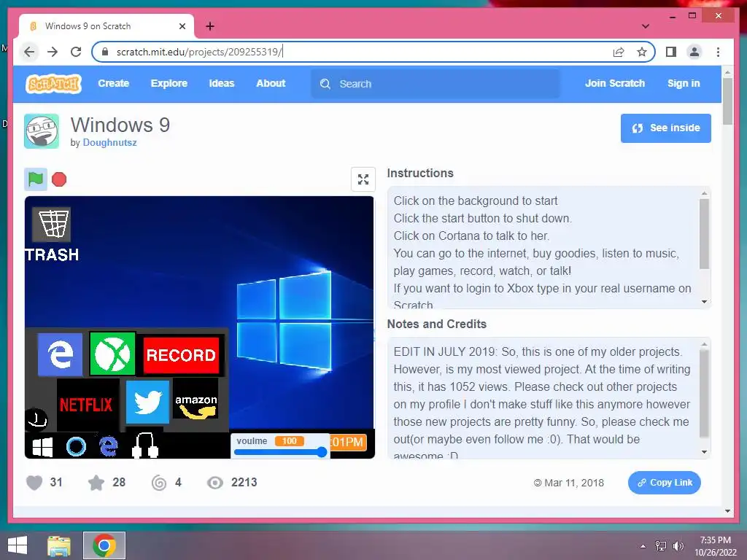Image resolution: width=747 pixels, height=560 pixels.
Task: Click the Scratch search field
Action: (x=436, y=84)
